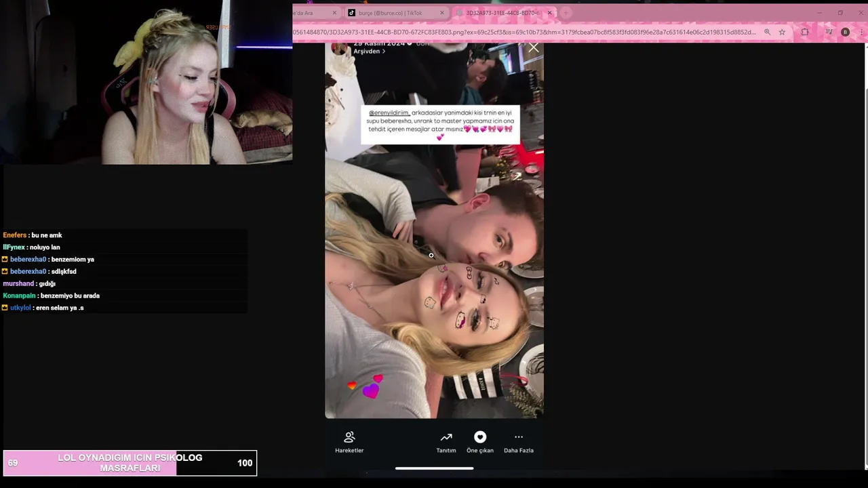Click chat username IIFynex

point(14,247)
